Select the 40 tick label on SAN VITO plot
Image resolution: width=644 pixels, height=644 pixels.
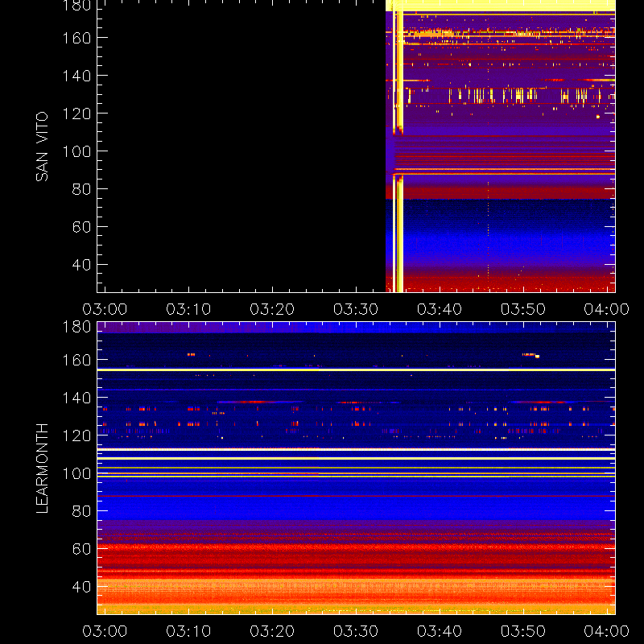(x=81, y=265)
